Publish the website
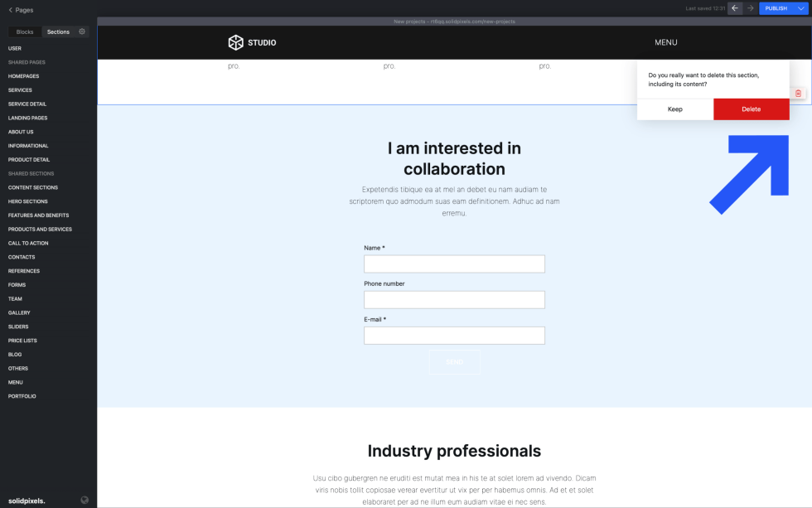Screen dimensions: 812x508 tap(777, 7)
